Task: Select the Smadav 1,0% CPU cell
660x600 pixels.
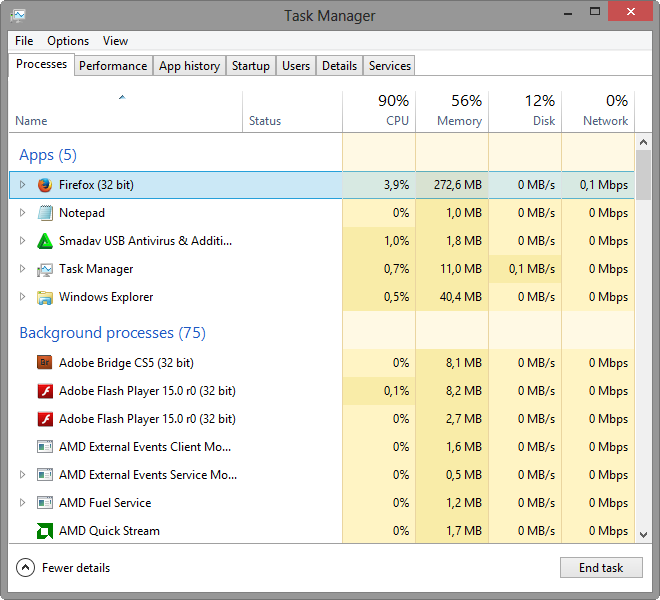Action: coord(379,241)
